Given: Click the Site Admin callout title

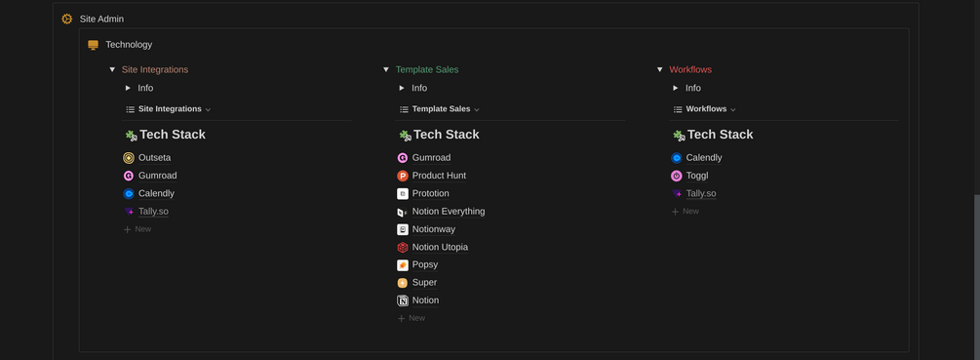Looking at the screenshot, I should coord(101,20).
